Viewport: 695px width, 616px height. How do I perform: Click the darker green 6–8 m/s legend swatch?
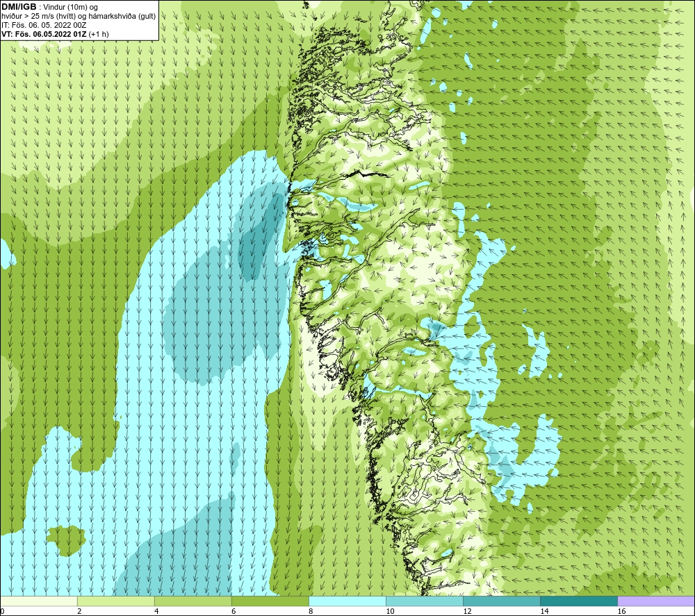click(270, 601)
